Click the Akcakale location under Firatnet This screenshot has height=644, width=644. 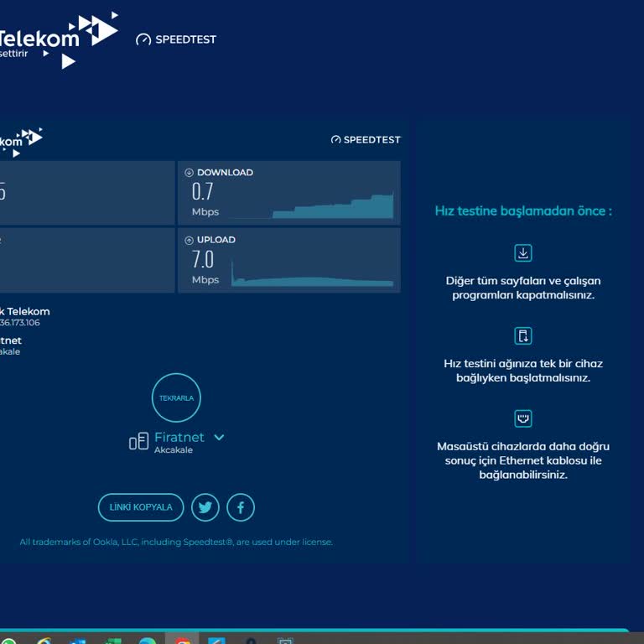174,450
